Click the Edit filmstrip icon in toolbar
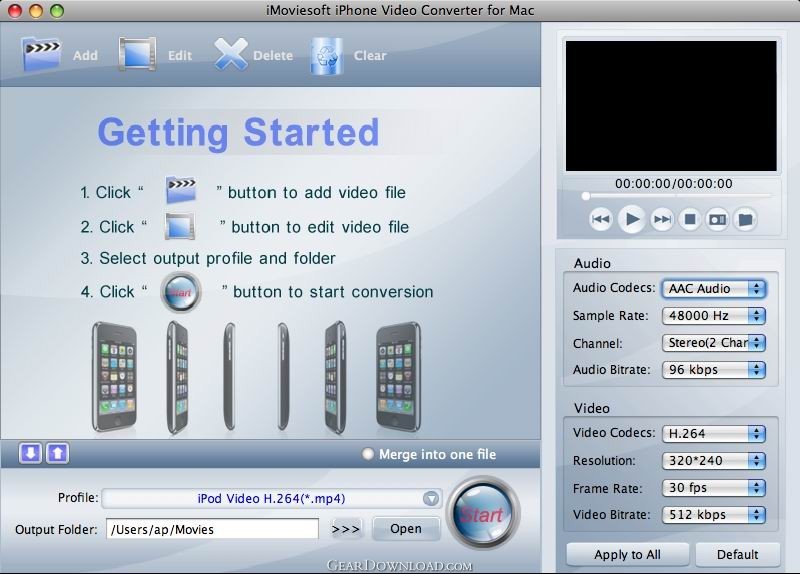This screenshot has width=800, height=574. coord(137,54)
